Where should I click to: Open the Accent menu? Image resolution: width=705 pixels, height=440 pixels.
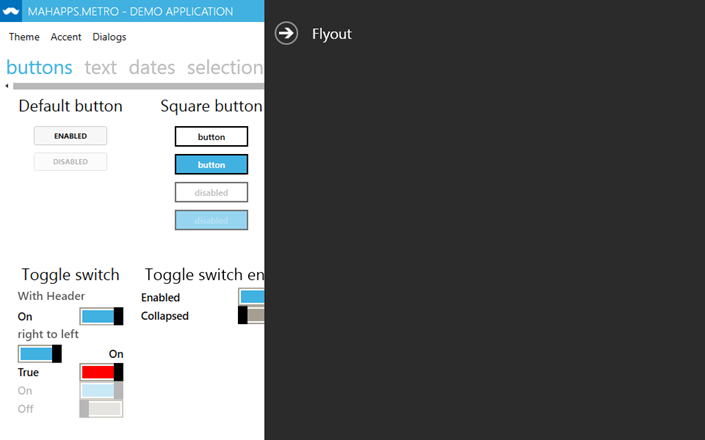pyautogui.click(x=66, y=37)
